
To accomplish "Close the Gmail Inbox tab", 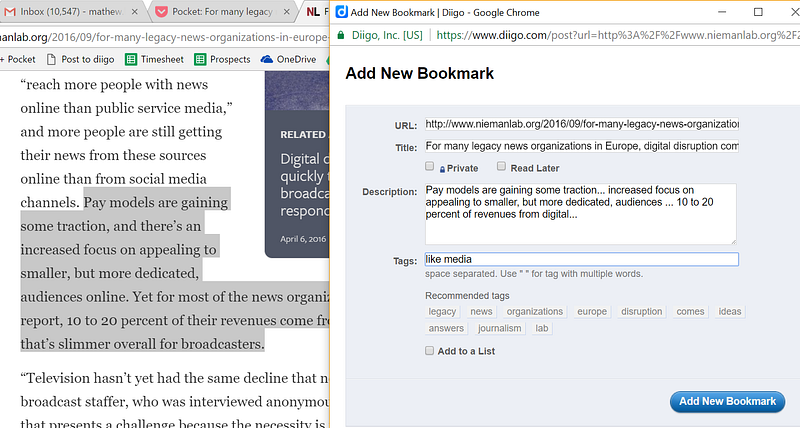I will [135, 12].
